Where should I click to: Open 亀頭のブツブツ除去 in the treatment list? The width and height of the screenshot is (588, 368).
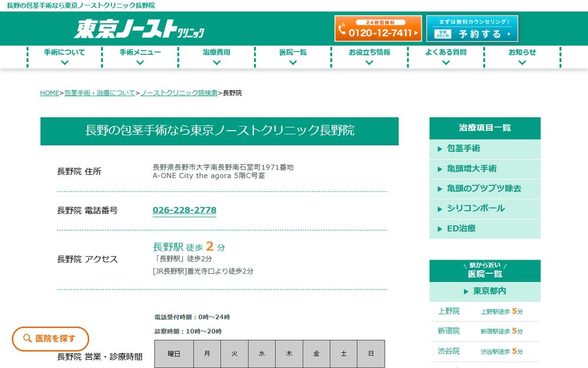pos(485,188)
